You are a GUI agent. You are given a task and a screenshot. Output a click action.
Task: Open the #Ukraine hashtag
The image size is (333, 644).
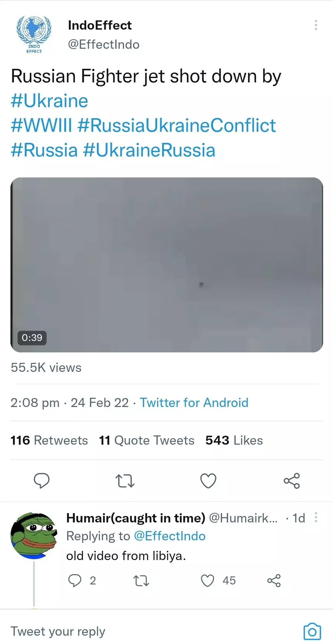pyautogui.click(x=49, y=101)
